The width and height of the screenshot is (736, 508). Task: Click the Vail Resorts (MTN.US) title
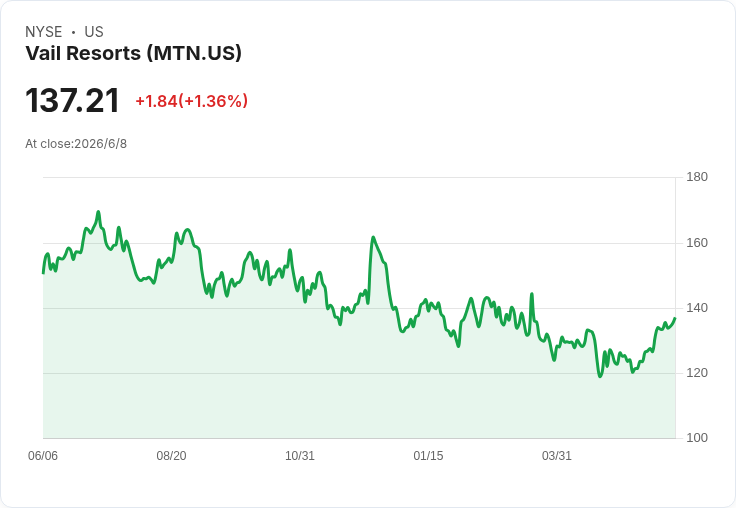(x=133, y=54)
